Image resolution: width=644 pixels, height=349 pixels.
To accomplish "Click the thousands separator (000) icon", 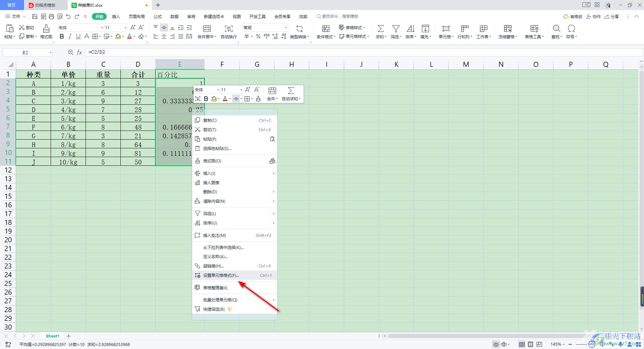I will [267, 37].
